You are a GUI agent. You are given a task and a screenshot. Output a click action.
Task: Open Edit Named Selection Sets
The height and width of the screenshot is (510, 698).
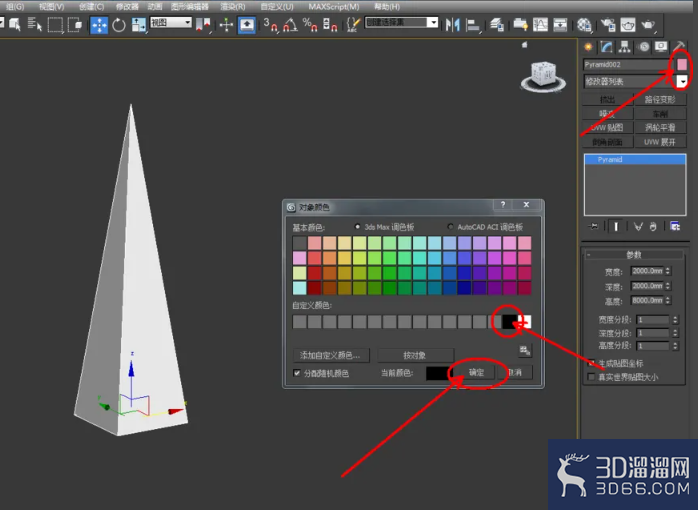353,24
